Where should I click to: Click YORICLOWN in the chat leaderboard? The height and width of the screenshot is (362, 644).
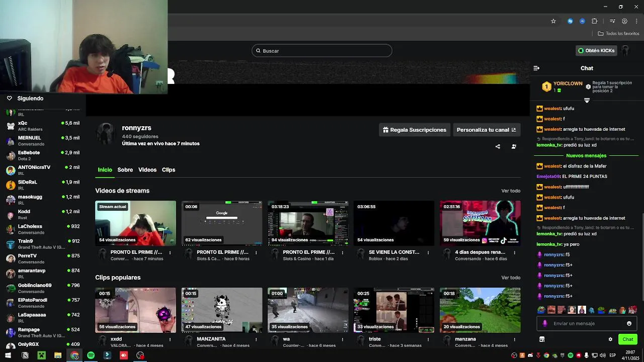click(568, 83)
